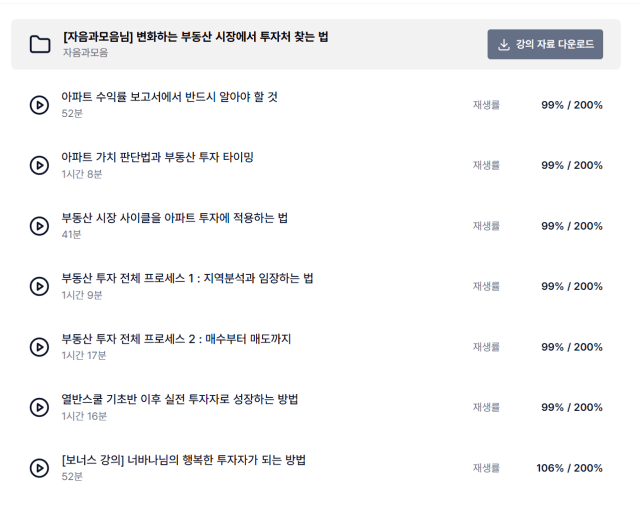
Task: Open the lecture title 아파트 수익률 보고서에서 반드시 알아야 할 것
Action: (169, 97)
